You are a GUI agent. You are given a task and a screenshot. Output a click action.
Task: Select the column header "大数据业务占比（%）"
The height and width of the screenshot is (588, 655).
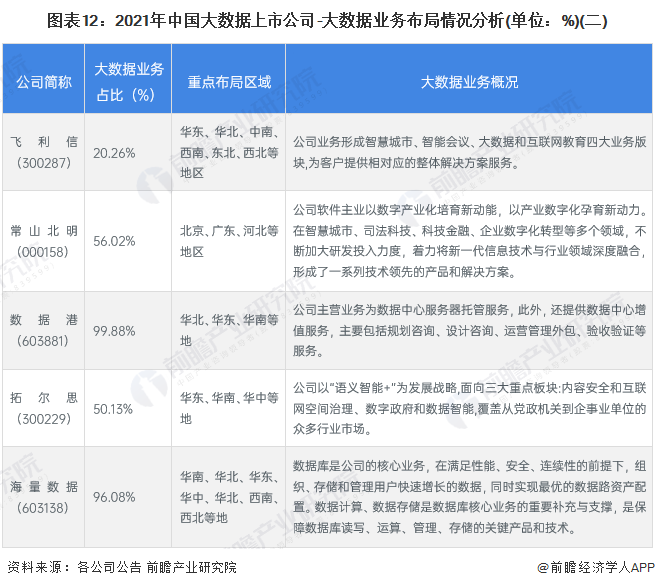(x=128, y=82)
